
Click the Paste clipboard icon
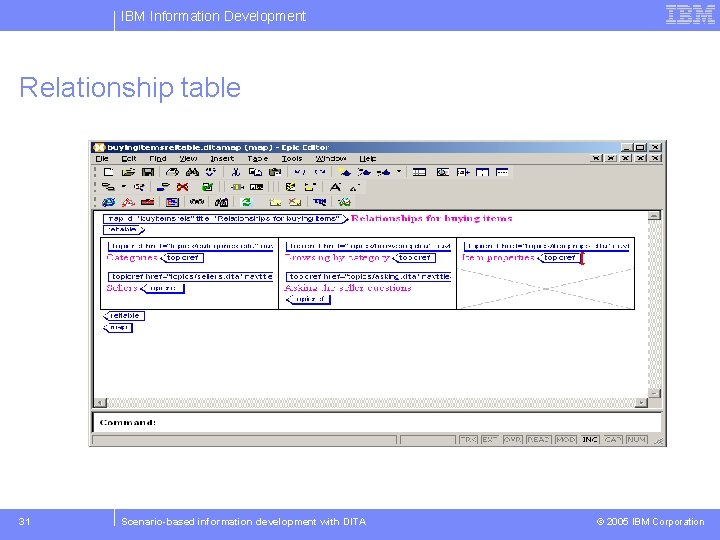point(275,172)
